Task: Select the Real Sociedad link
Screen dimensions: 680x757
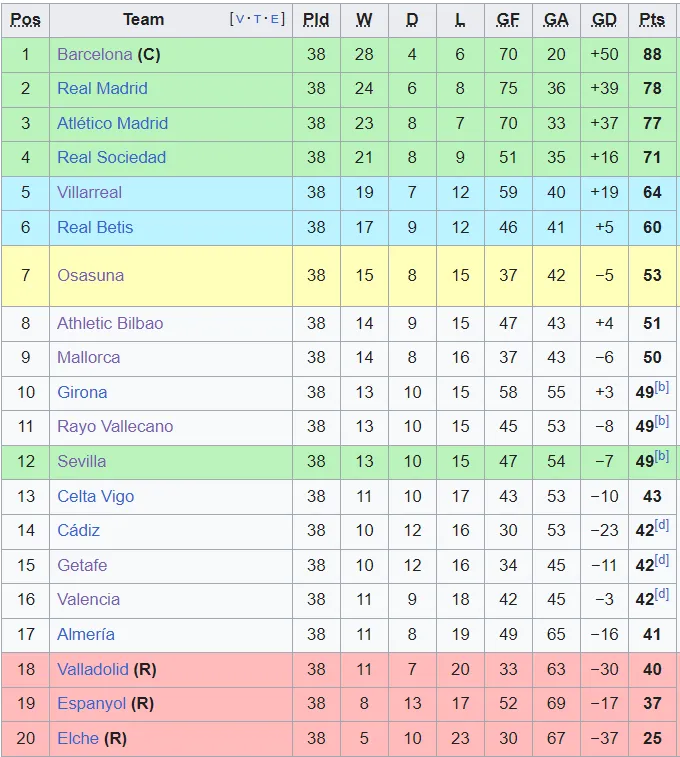Action: [x=111, y=157]
